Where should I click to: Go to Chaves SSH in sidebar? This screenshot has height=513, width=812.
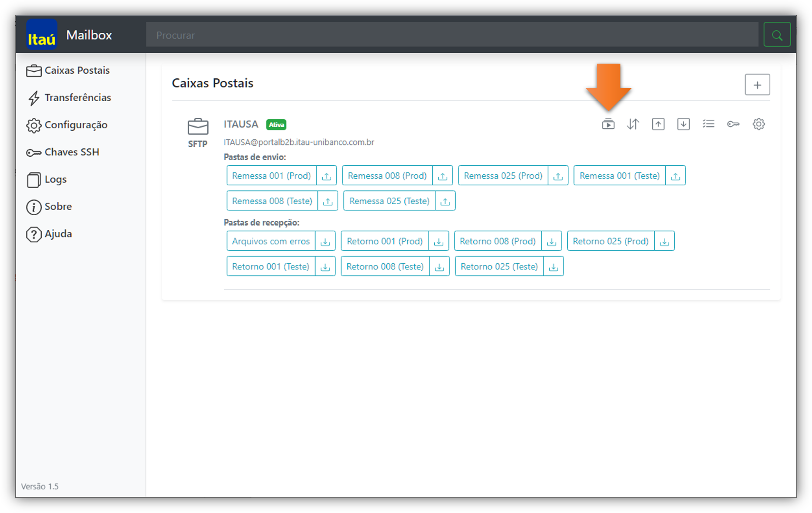(x=71, y=152)
